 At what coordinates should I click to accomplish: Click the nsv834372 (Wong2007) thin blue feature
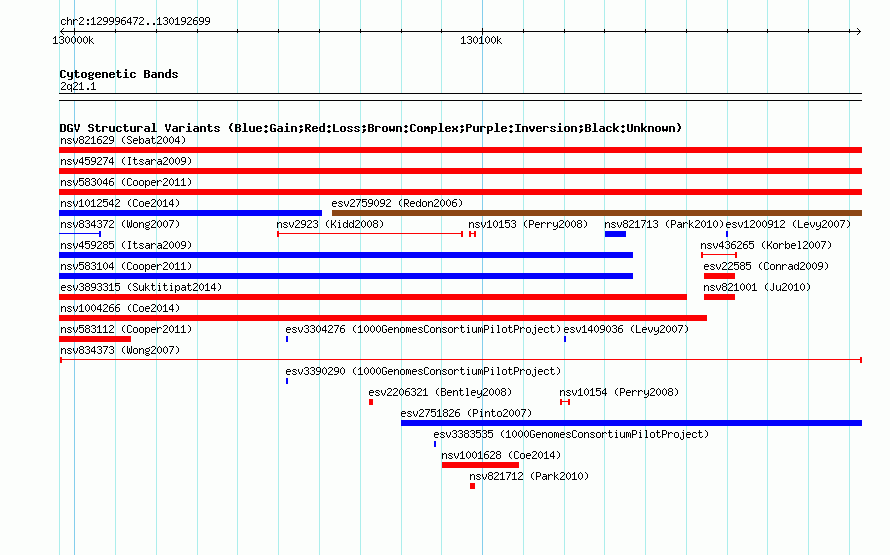(80, 234)
